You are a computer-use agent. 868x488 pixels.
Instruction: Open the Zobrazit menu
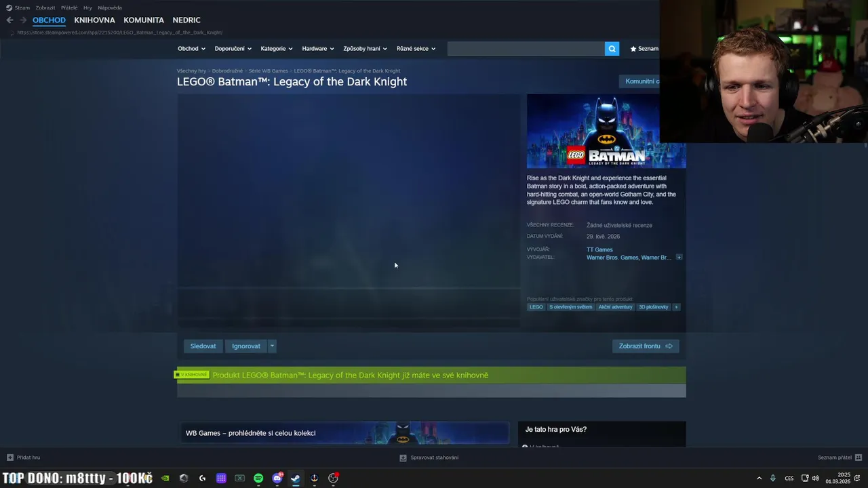point(45,7)
